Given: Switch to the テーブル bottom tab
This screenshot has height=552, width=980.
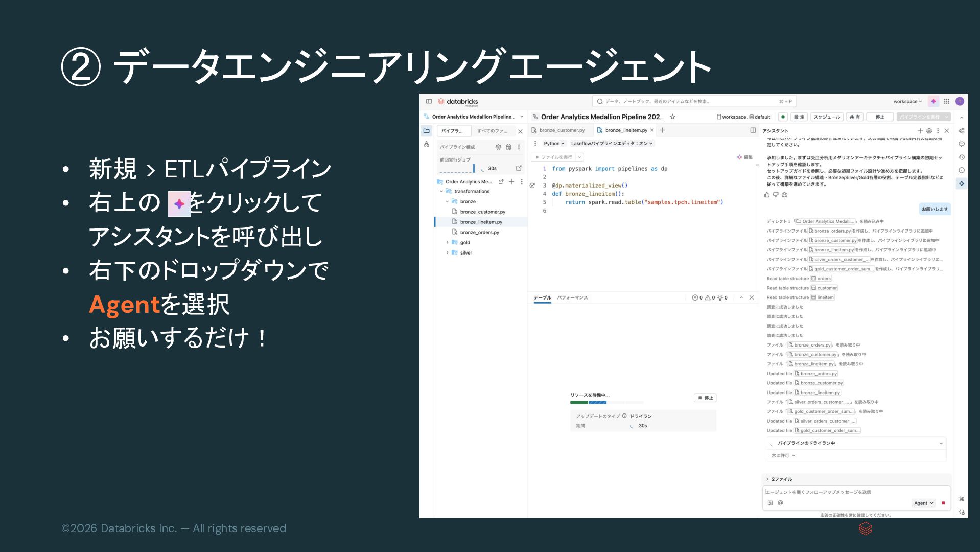Looking at the screenshot, I should click(x=543, y=297).
